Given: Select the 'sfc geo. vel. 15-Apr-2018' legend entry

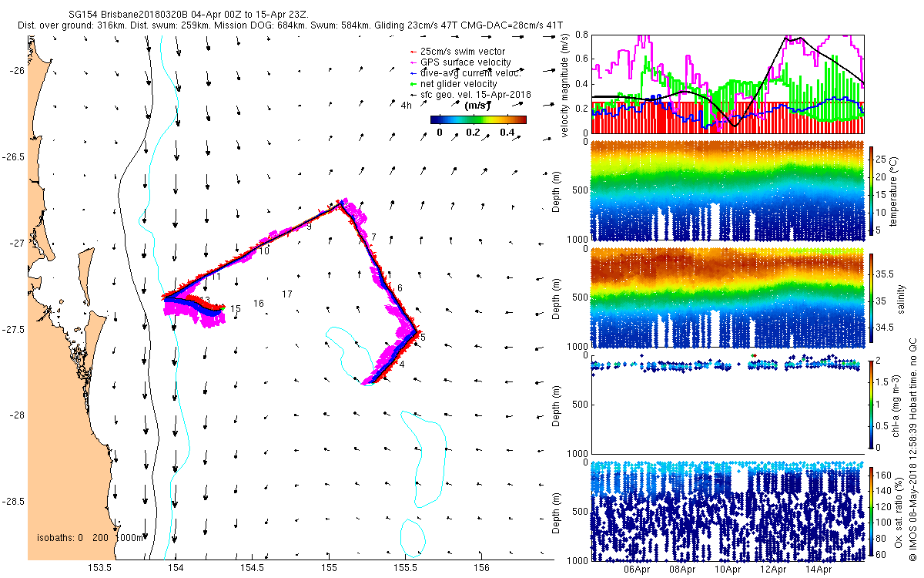Looking at the screenshot, I should pyautogui.click(x=470, y=94).
